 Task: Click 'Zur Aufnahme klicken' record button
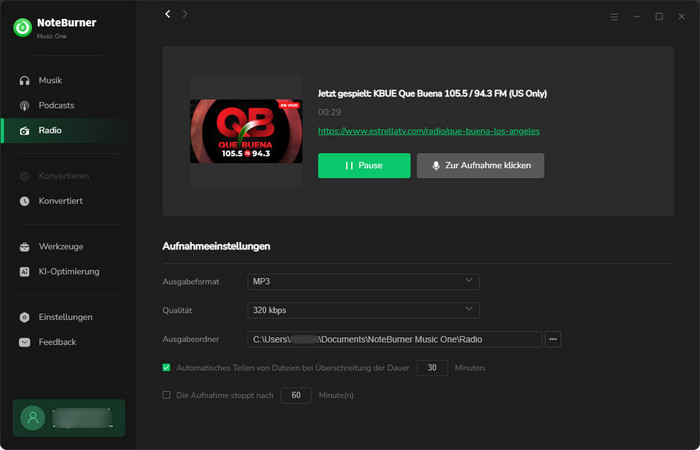[x=480, y=166]
